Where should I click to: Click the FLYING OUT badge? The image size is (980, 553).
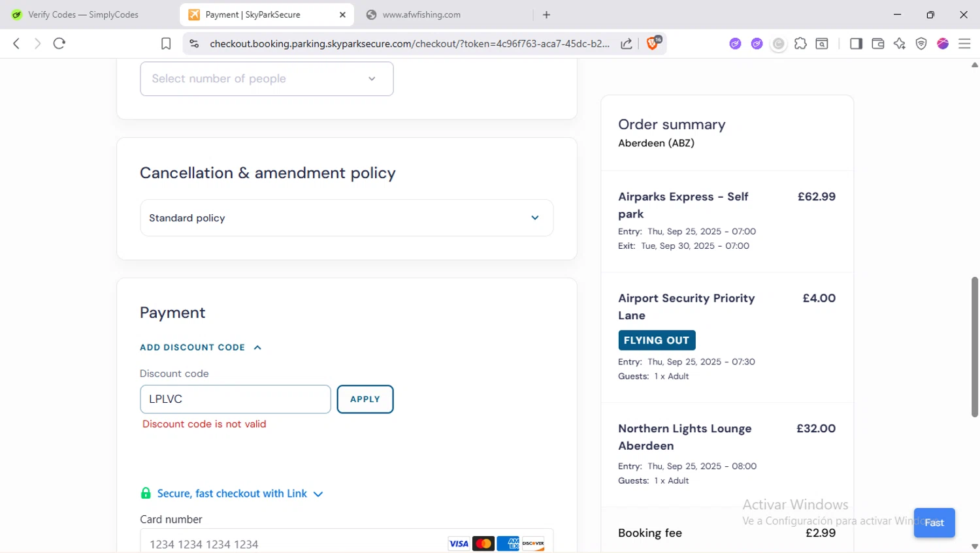point(657,340)
